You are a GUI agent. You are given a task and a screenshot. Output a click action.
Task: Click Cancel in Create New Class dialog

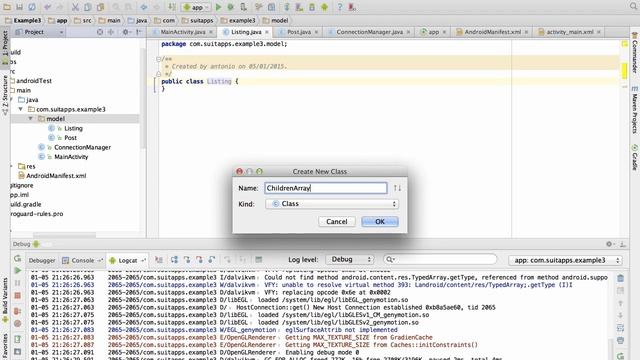[x=337, y=222]
